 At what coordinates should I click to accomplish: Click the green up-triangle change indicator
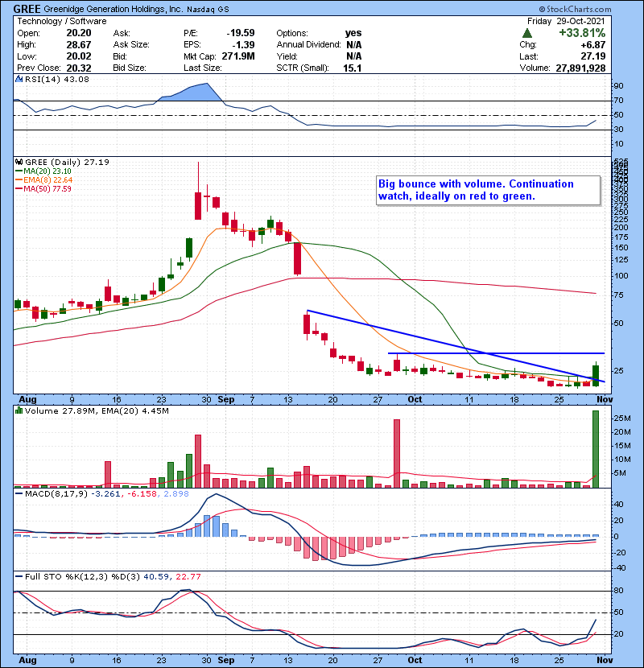pos(526,33)
